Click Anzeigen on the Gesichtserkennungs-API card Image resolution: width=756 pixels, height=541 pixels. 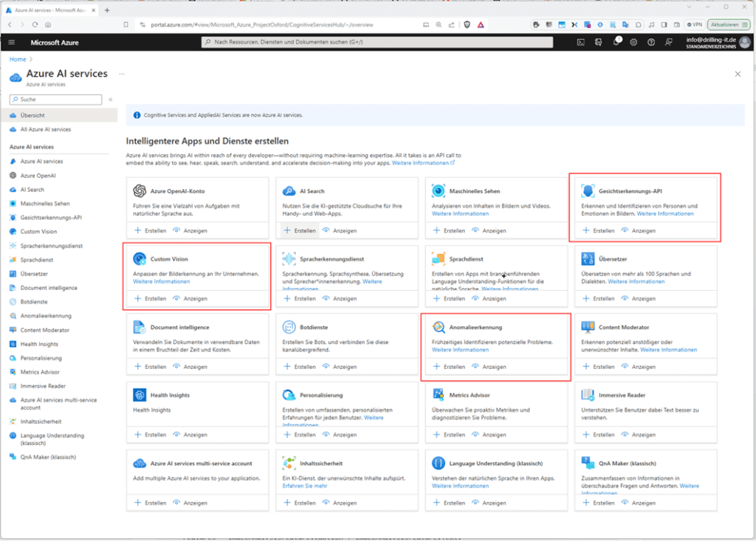click(638, 230)
